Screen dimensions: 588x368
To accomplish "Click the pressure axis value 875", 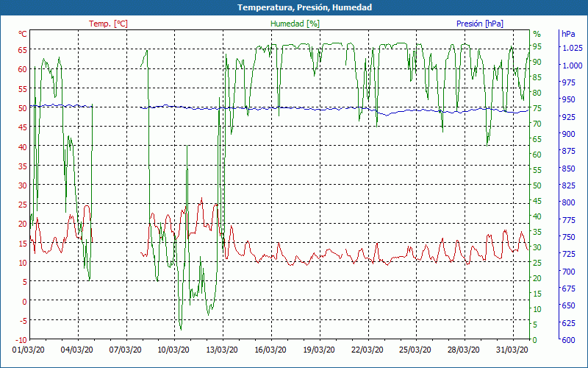I will 567,151.
